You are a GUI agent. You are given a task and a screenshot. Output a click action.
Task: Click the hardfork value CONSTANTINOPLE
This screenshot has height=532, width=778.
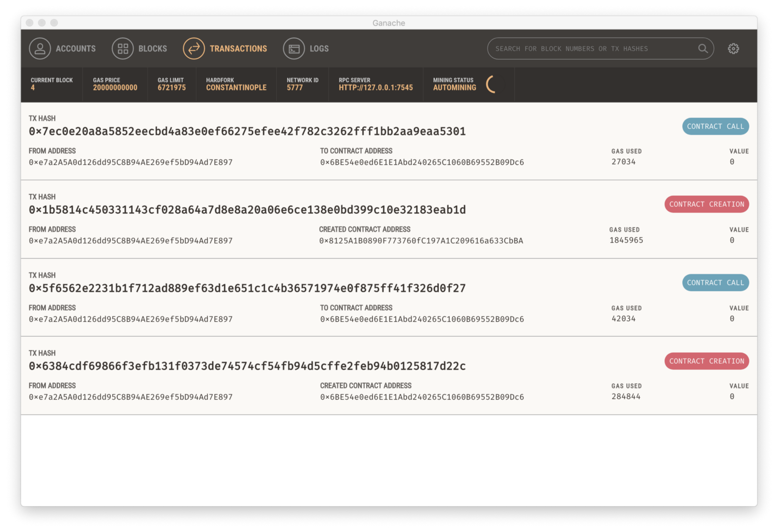pyautogui.click(x=236, y=87)
